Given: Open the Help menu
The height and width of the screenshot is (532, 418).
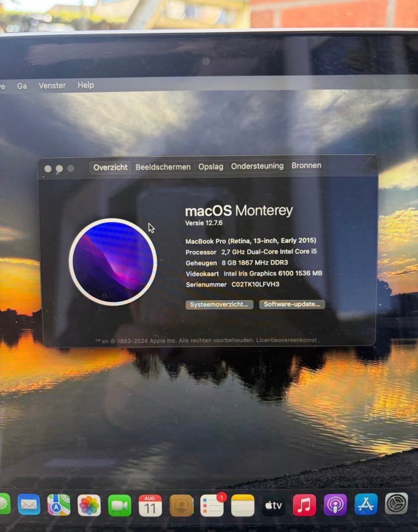Looking at the screenshot, I should (x=86, y=85).
